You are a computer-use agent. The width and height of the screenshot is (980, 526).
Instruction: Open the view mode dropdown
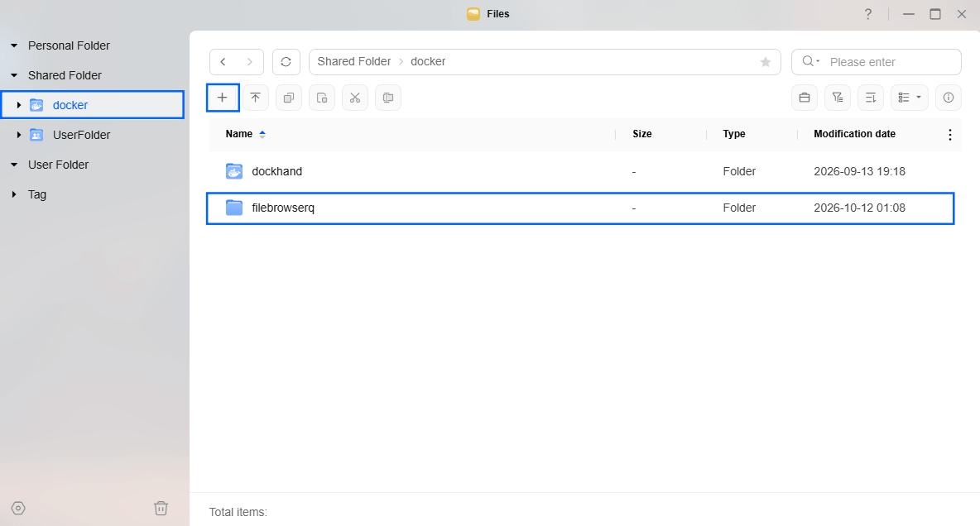click(x=910, y=98)
